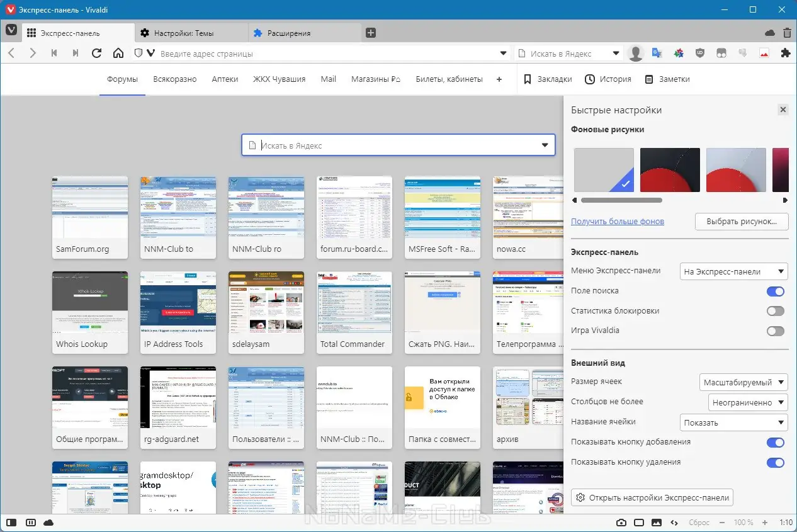Add a new Speed Dial folder plus

pyautogui.click(x=499, y=79)
